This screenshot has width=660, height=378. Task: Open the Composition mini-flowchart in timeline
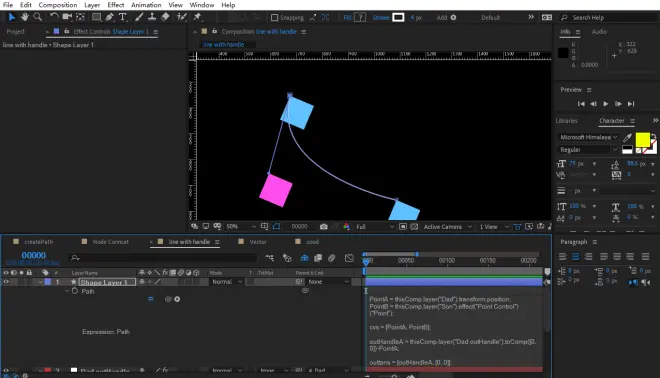coord(269,258)
